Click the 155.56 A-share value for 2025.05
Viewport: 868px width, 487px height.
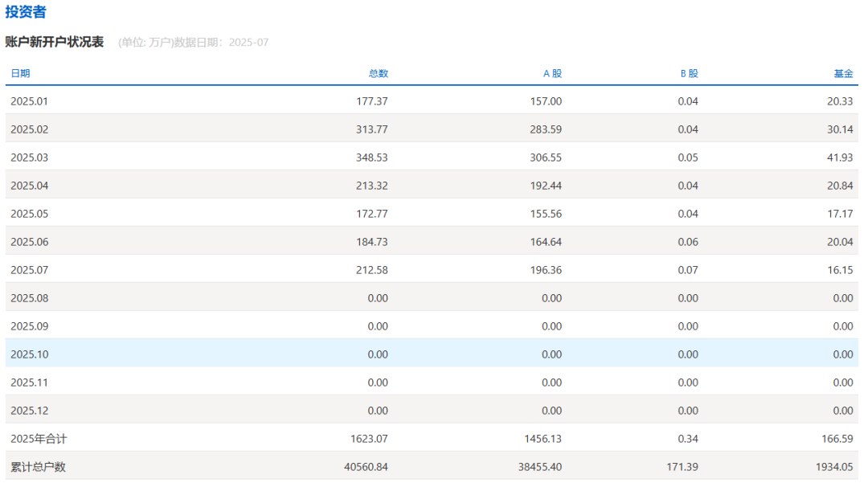[546, 214]
